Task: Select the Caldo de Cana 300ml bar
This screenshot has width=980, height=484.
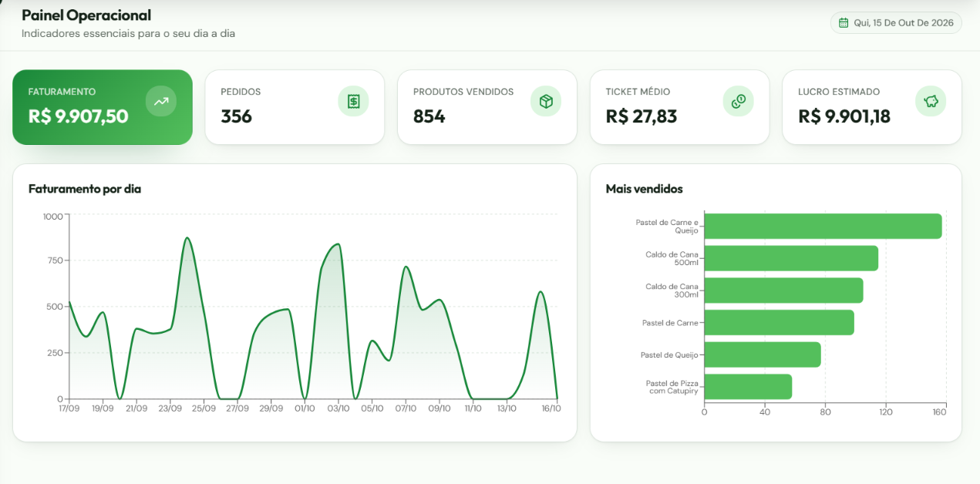Action: pyautogui.click(x=784, y=291)
